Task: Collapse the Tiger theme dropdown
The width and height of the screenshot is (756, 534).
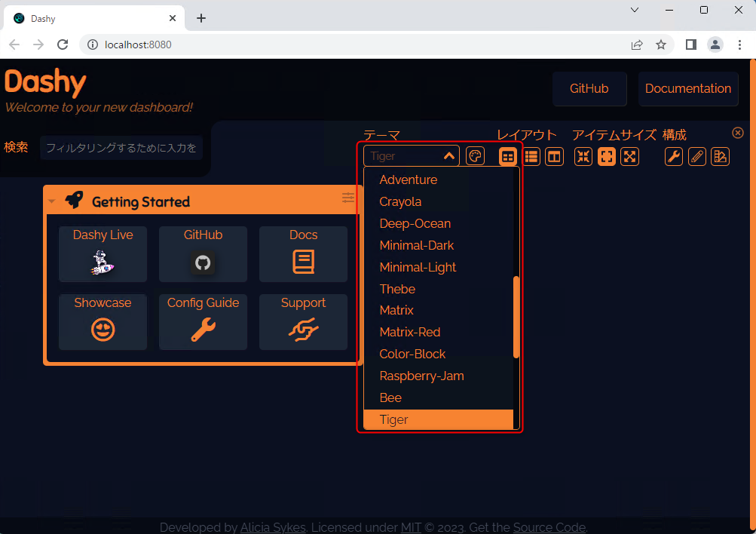Action: tap(449, 156)
